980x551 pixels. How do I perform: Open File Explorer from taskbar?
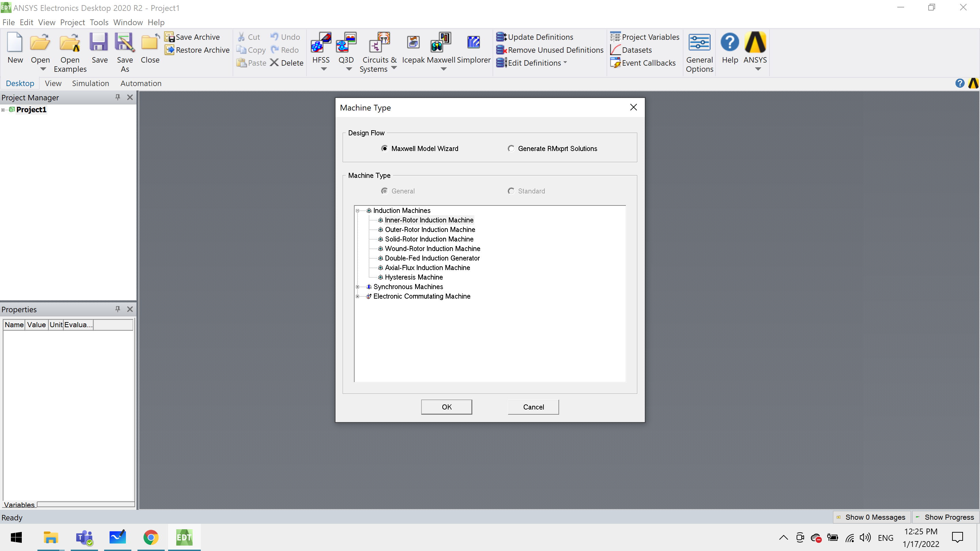click(x=51, y=537)
